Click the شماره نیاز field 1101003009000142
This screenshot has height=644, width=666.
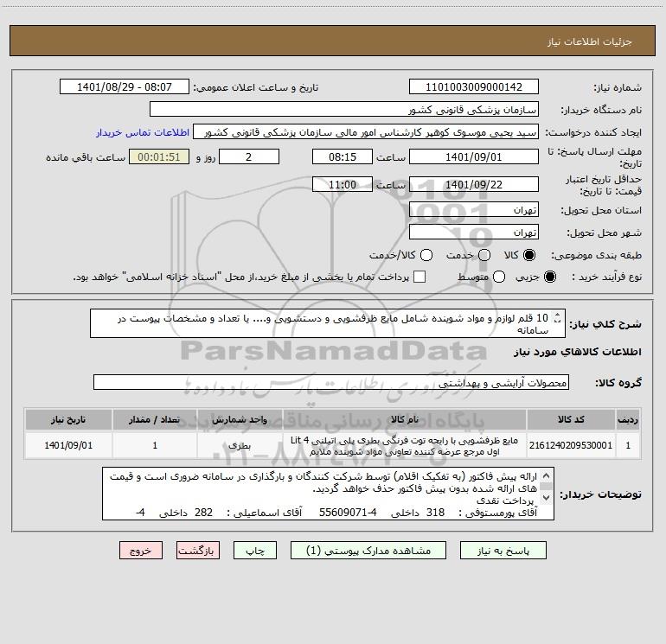pos(474,87)
